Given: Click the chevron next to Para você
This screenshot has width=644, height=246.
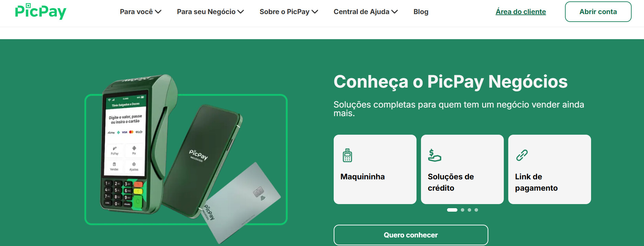Looking at the screenshot, I should pyautogui.click(x=158, y=12).
